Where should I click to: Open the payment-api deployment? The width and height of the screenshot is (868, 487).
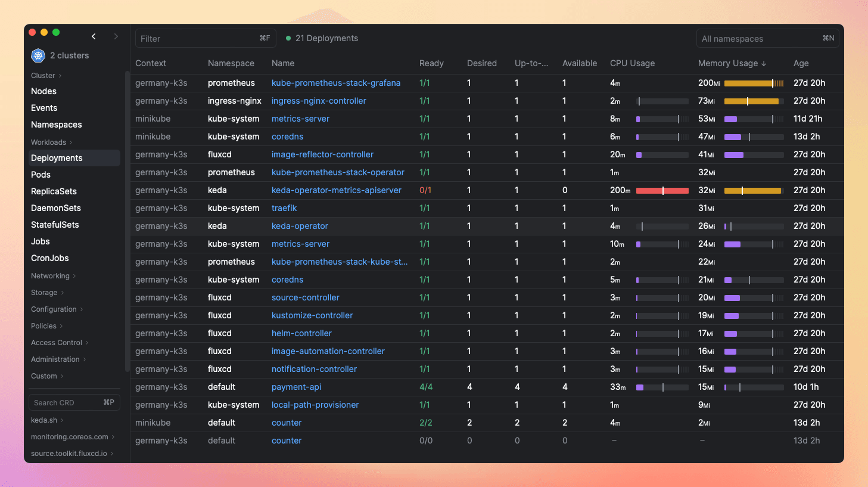(296, 387)
